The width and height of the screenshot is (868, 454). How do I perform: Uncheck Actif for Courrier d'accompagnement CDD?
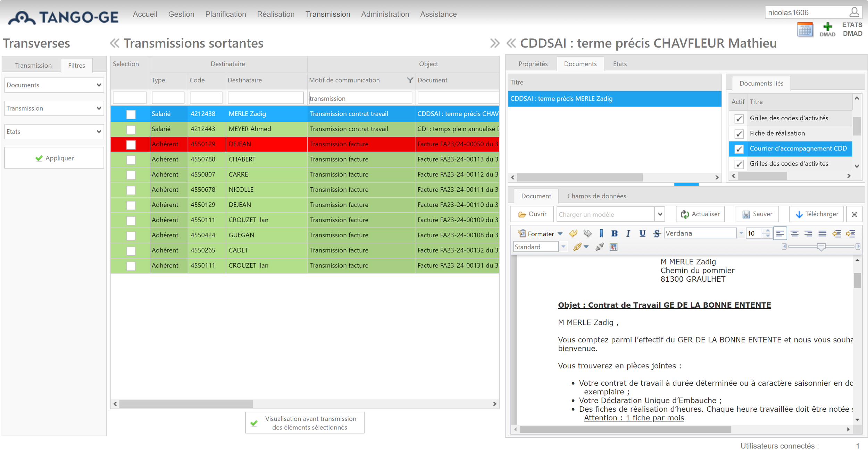click(739, 149)
